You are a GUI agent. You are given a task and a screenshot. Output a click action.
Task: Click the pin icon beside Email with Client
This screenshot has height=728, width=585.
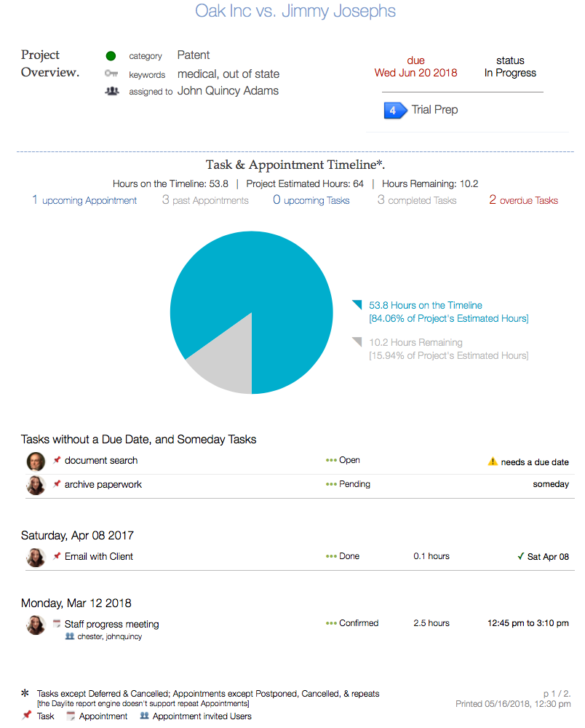pos(57,556)
